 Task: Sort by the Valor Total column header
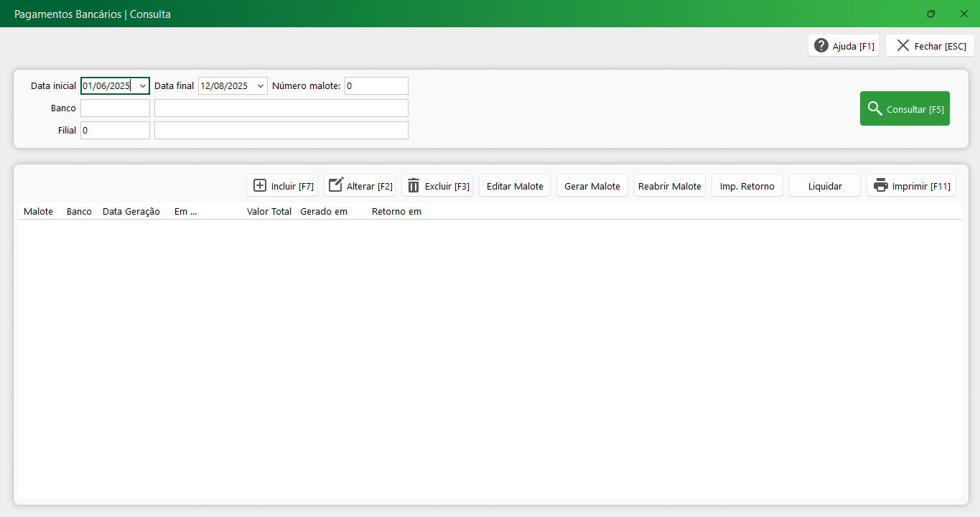point(269,212)
